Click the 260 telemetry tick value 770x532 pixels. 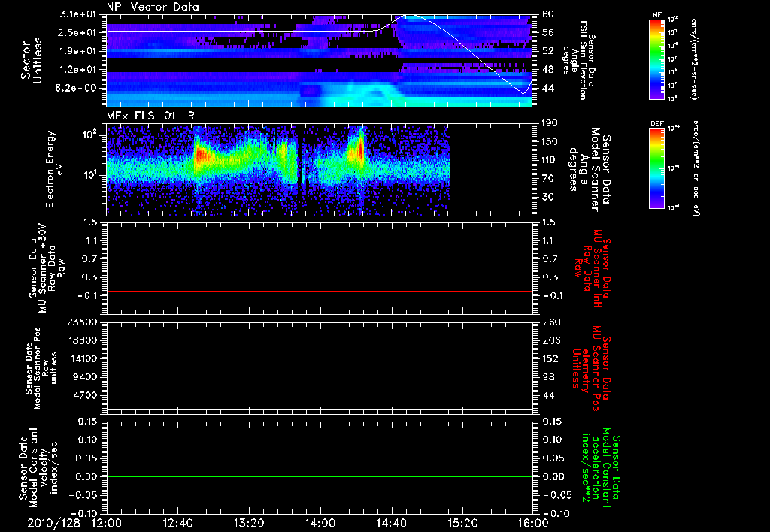[550, 322]
